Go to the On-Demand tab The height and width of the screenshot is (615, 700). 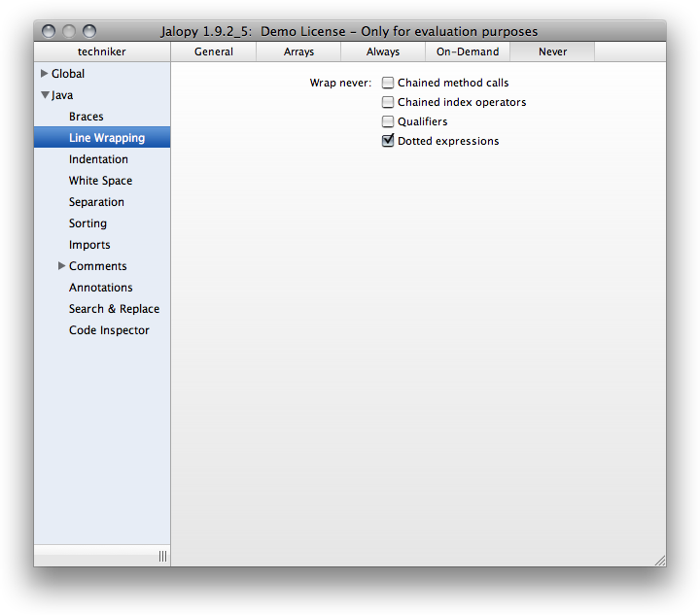click(468, 51)
